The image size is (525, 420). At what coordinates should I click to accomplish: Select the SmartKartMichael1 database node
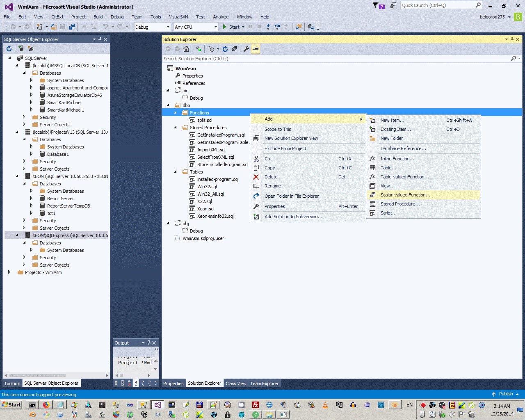click(65, 110)
